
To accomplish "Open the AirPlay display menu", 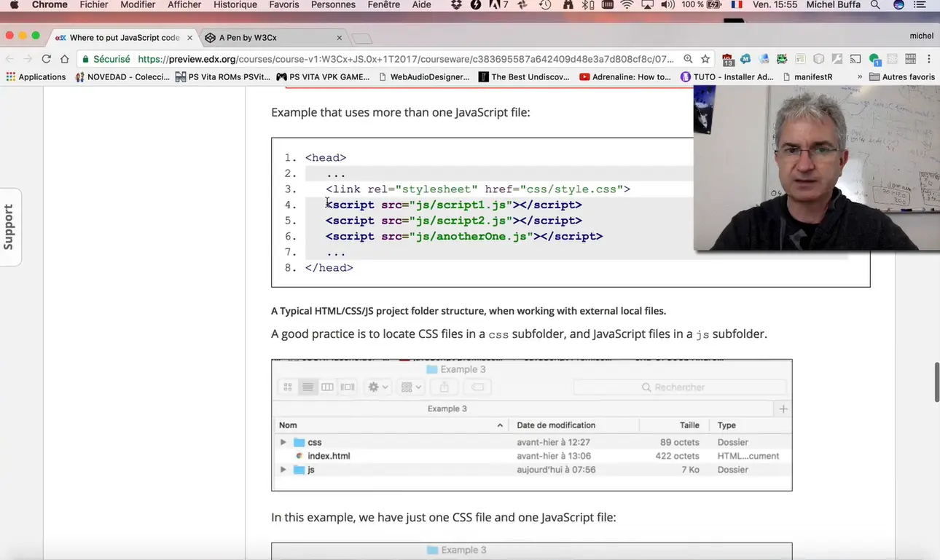I will 648,5.
